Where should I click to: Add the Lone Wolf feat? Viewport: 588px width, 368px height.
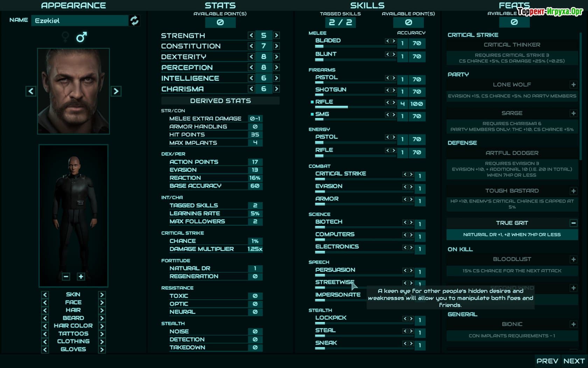pyautogui.click(x=573, y=84)
